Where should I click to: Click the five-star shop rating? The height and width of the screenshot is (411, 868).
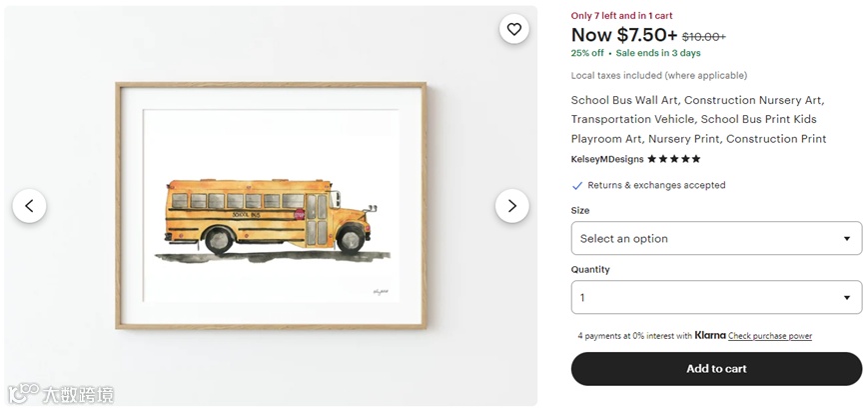click(674, 159)
